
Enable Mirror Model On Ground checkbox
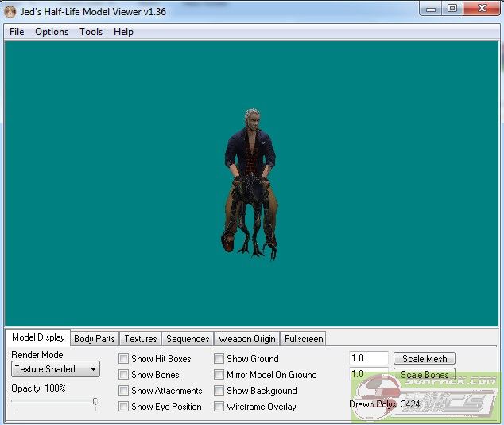219,375
